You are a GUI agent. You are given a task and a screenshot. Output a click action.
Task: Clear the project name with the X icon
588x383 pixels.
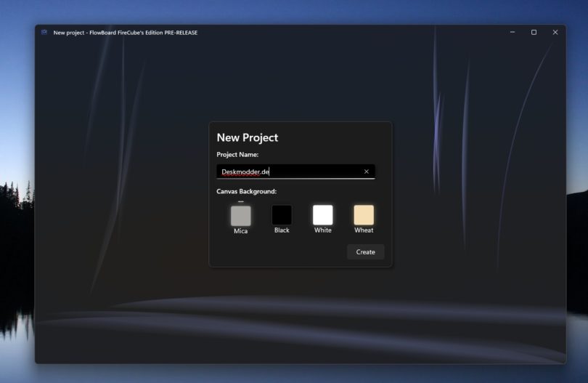pyautogui.click(x=366, y=172)
